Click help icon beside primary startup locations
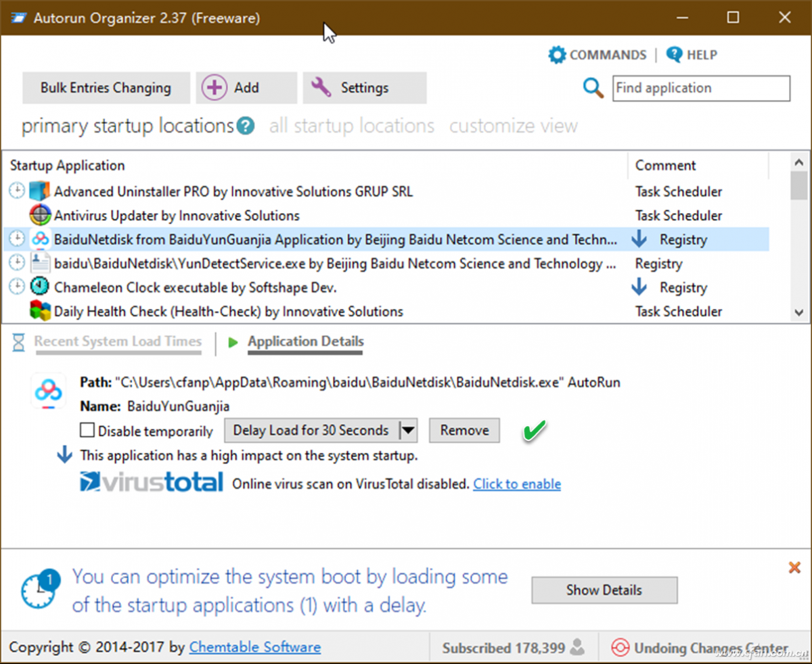 tap(245, 126)
